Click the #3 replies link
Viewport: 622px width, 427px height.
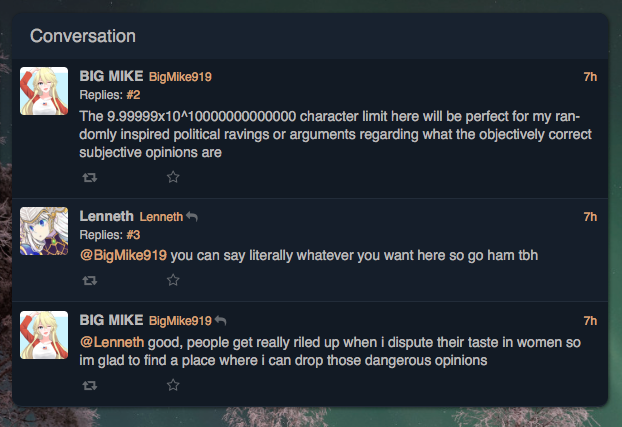133,235
